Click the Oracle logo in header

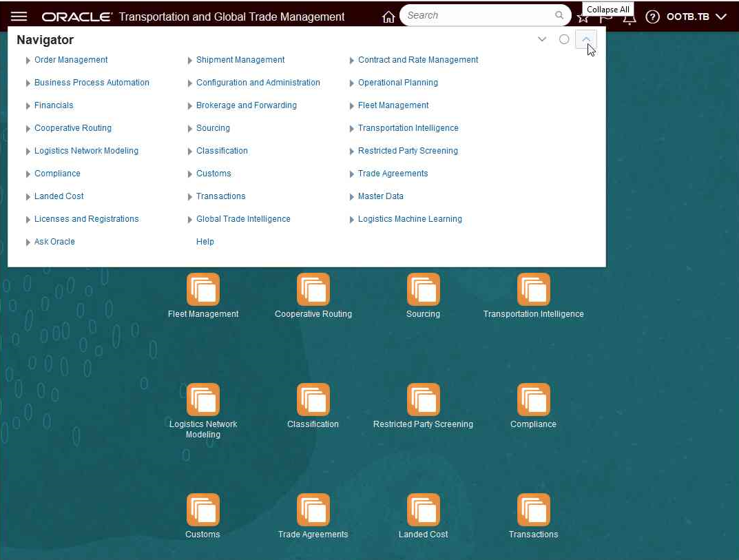pyautogui.click(x=77, y=17)
